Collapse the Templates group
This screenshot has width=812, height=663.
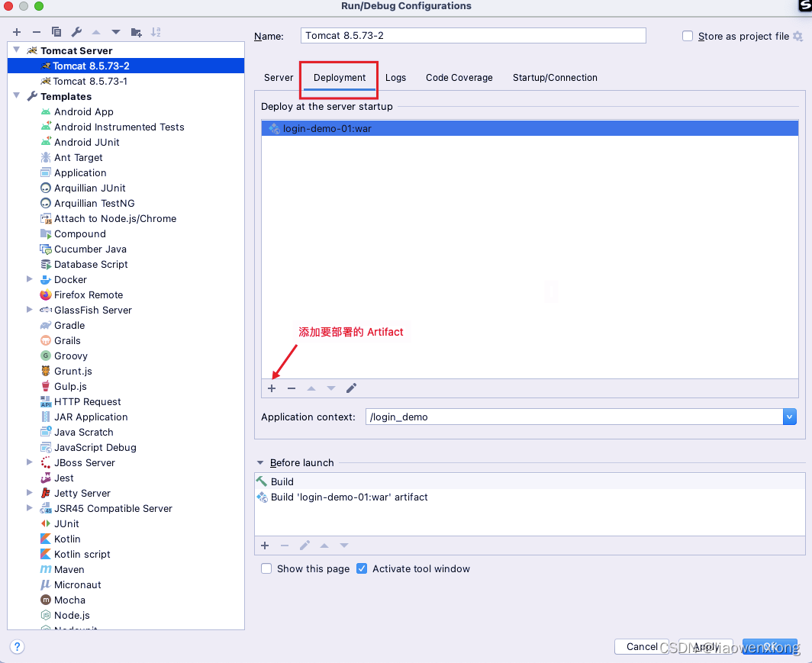(17, 95)
